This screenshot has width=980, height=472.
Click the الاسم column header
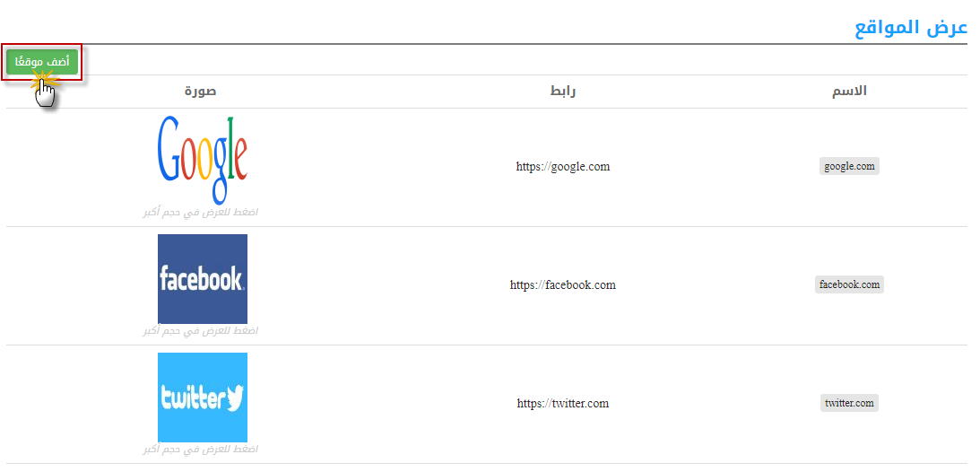[849, 92]
